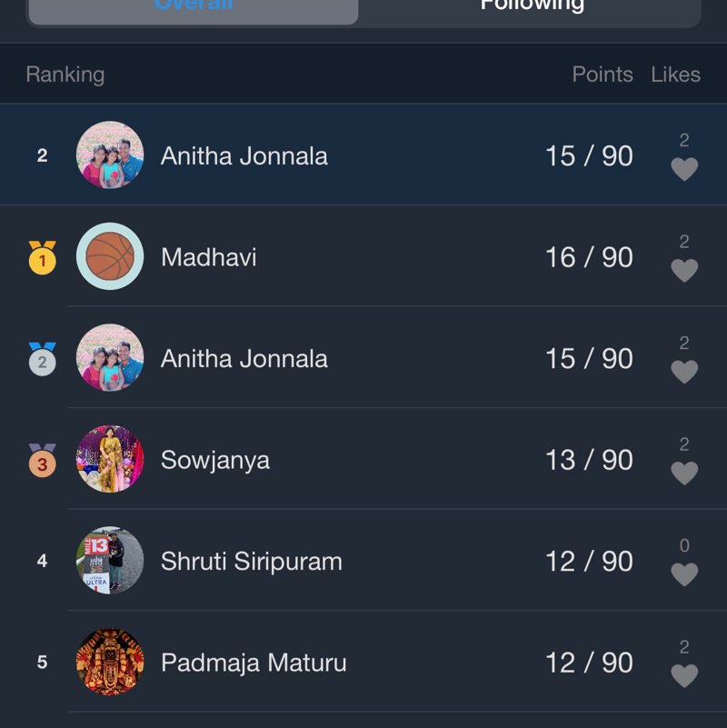Tap heart icon for Sowjanya
The height and width of the screenshot is (728, 727).
click(684, 474)
